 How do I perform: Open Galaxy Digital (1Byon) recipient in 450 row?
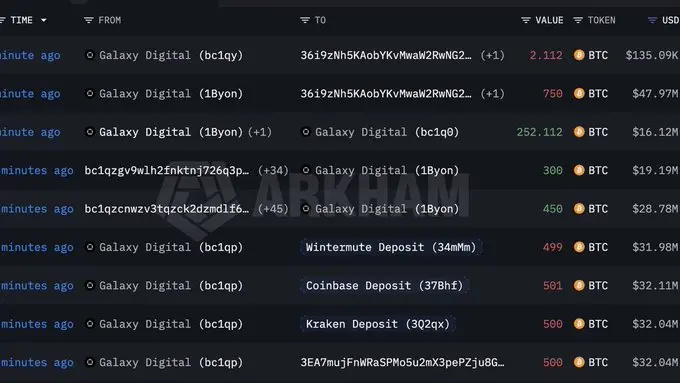387,209
